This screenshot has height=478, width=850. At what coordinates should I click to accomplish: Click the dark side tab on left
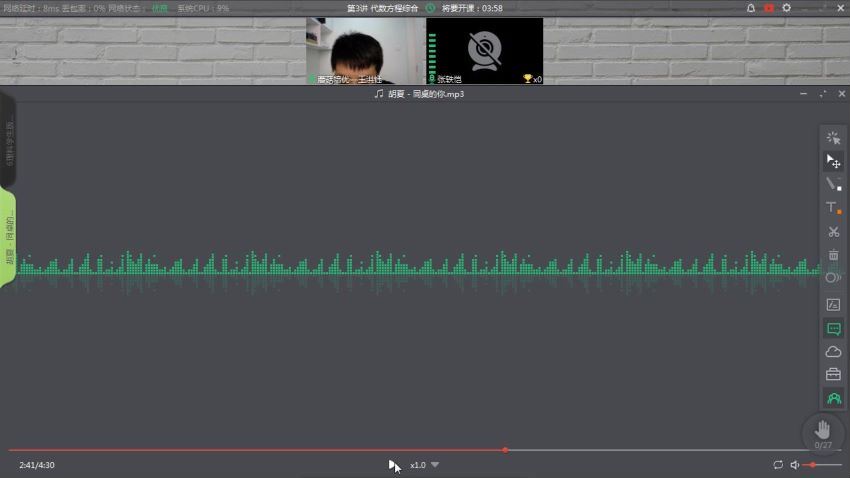(8, 140)
